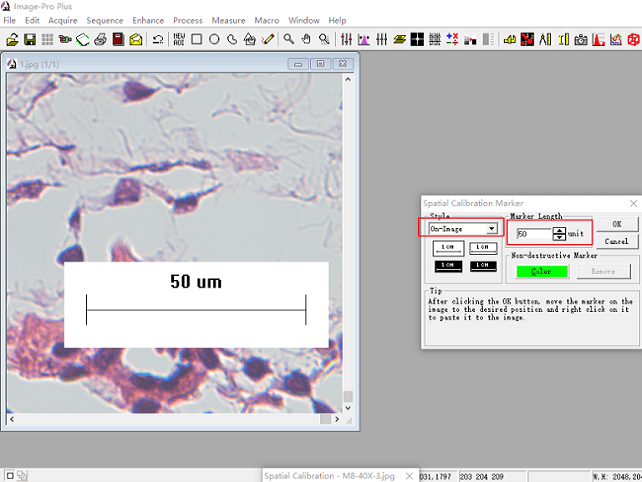Open the Measure menu

coord(228,20)
